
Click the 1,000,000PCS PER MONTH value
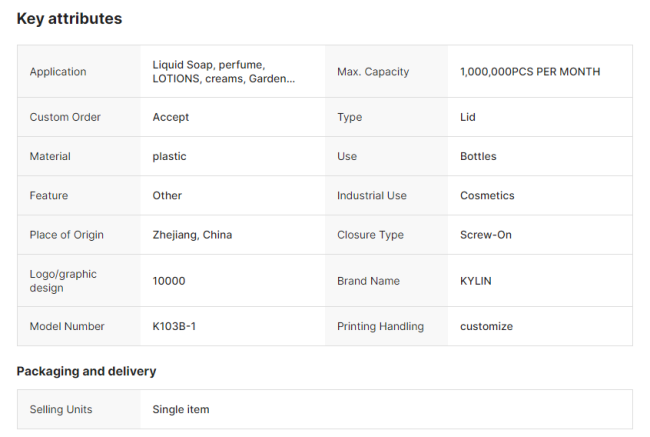pos(530,71)
